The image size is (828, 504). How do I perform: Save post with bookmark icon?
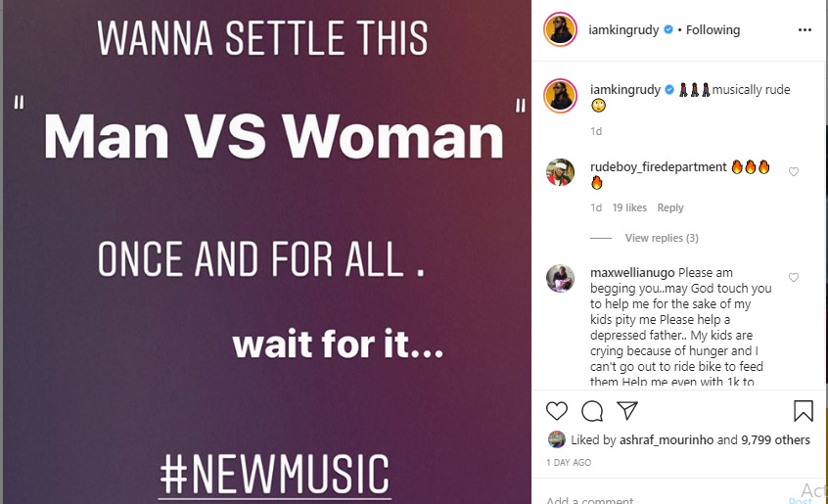[x=803, y=411]
